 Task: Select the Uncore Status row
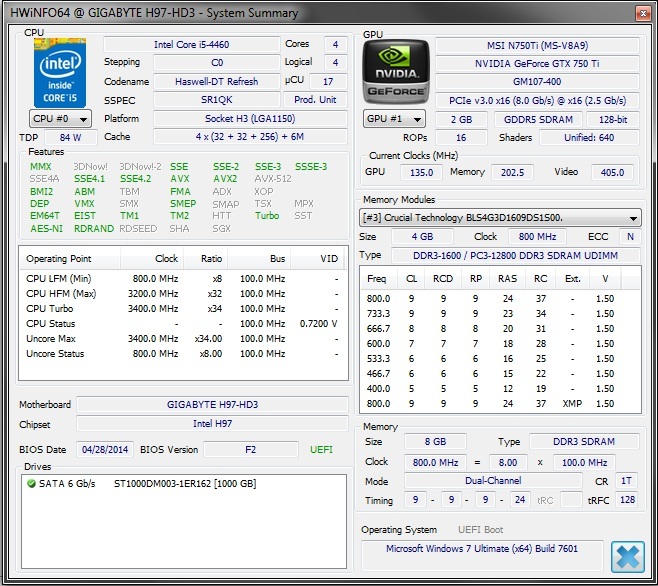183,354
